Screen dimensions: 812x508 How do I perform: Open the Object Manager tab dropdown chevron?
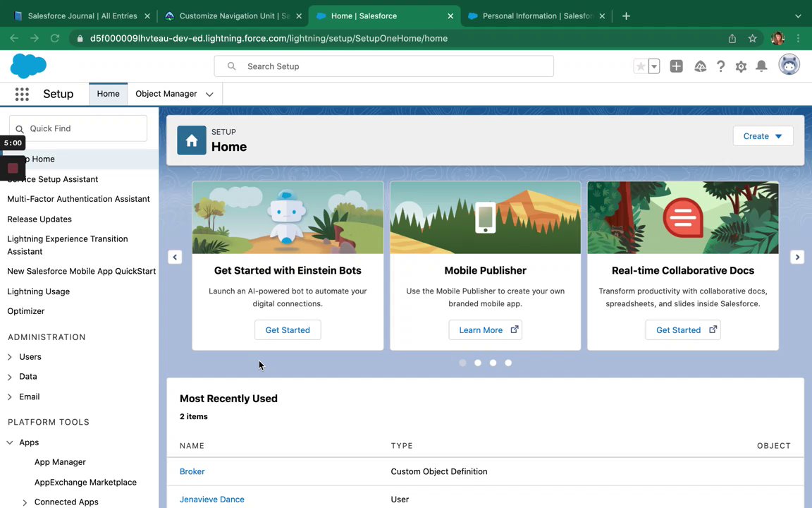coord(210,95)
